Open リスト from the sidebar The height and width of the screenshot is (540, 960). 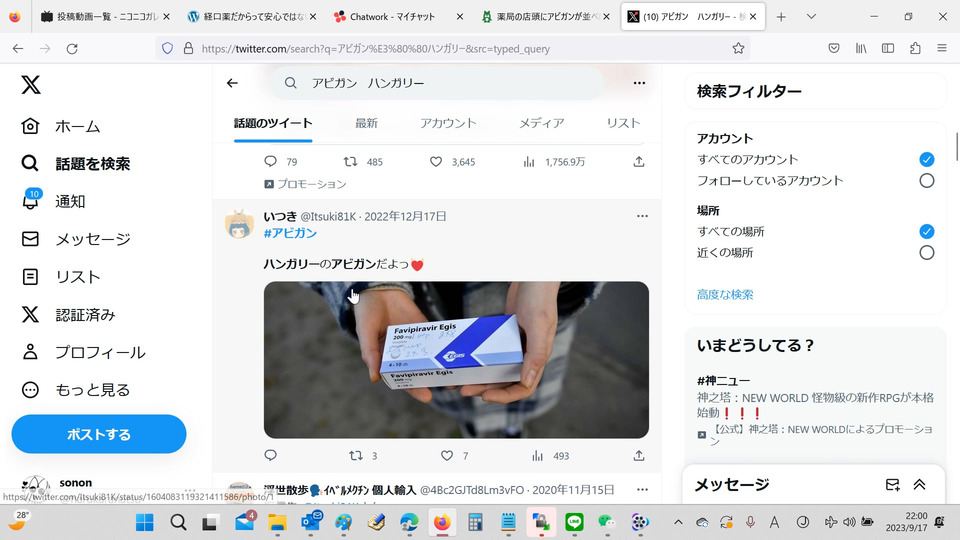pyautogui.click(x=61, y=277)
